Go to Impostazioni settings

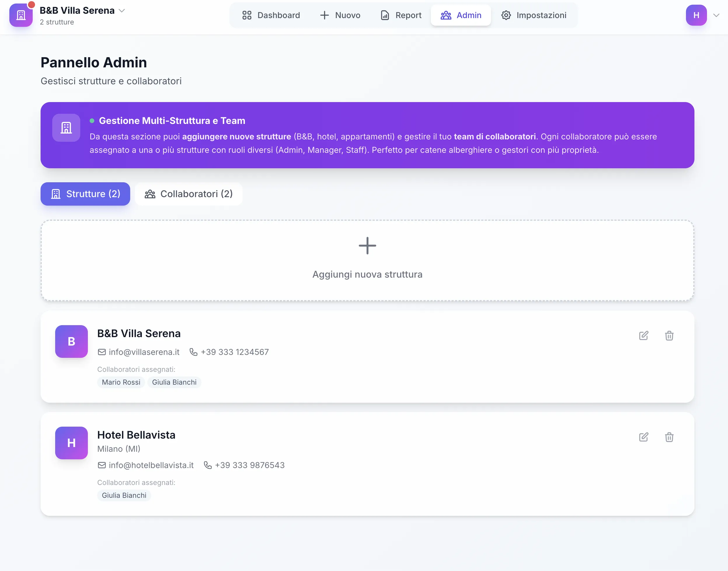pyautogui.click(x=534, y=15)
